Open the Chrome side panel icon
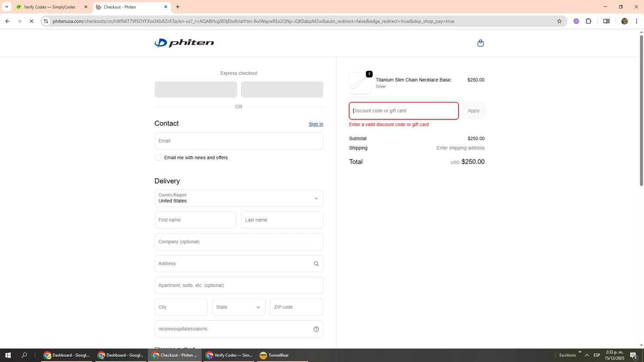 tap(606, 21)
